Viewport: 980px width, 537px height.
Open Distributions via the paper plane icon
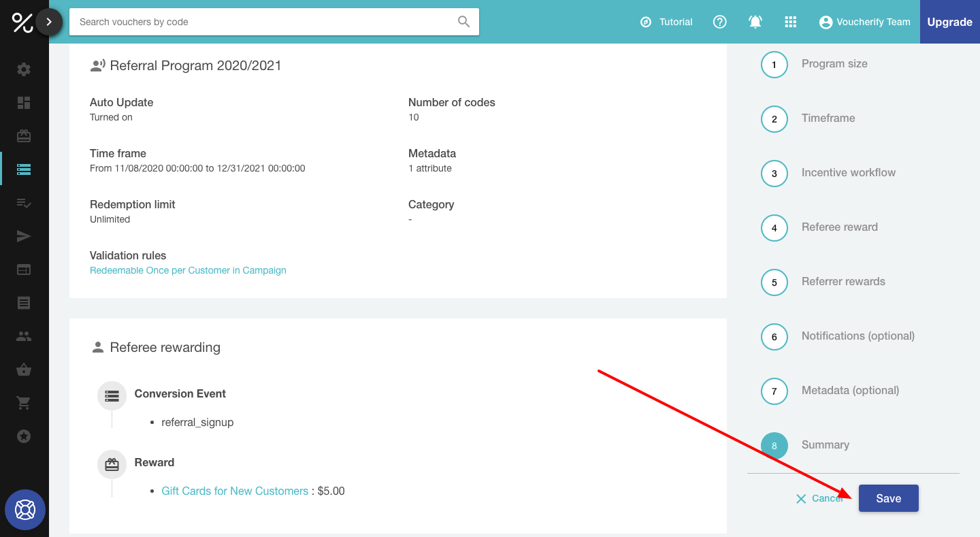tap(24, 235)
